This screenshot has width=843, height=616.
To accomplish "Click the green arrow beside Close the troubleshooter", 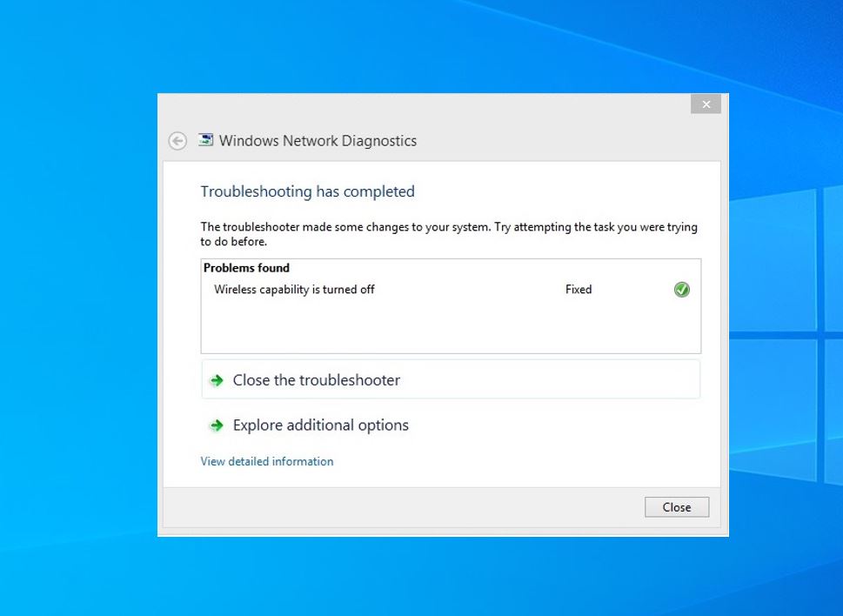I will (217, 380).
